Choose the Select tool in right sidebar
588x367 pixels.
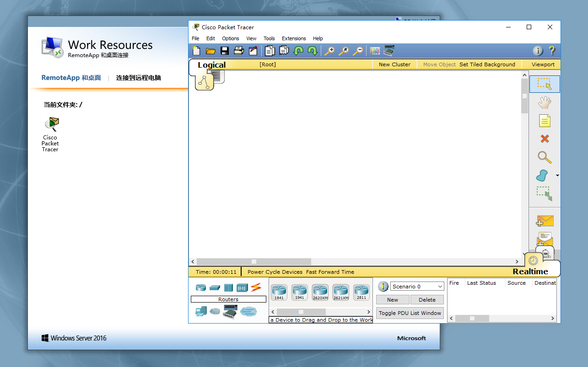pyautogui.click(x=545, y=84)
